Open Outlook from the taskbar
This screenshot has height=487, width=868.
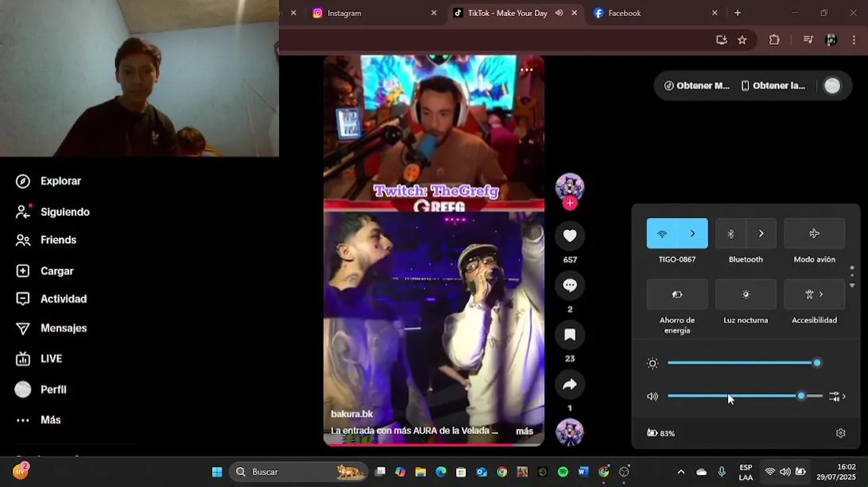pos(481,472)
